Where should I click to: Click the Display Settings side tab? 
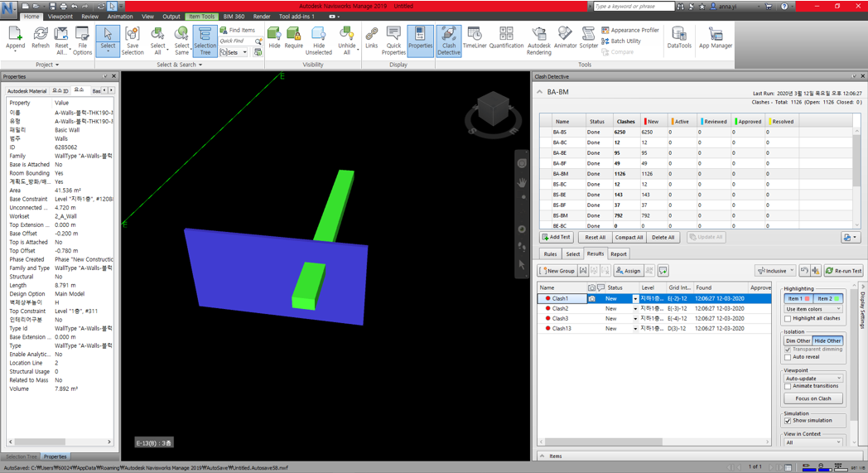coord(862,310)
